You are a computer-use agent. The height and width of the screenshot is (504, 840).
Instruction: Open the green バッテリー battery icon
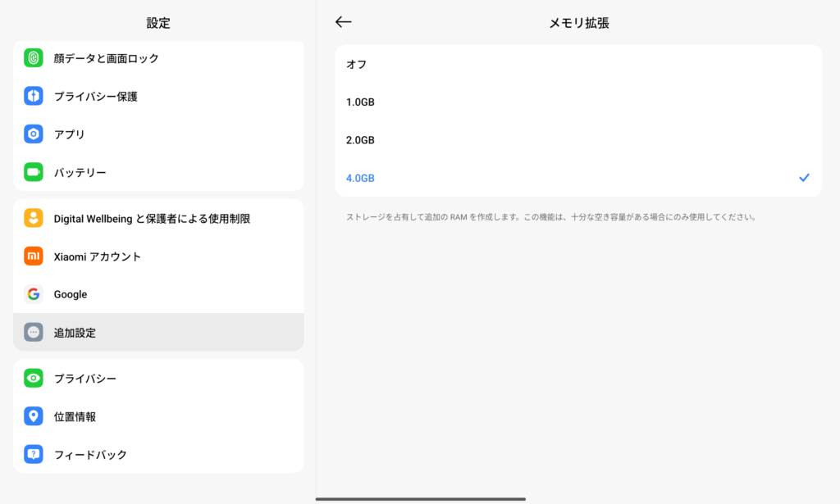pyautogui.click(x=34, y=172)
